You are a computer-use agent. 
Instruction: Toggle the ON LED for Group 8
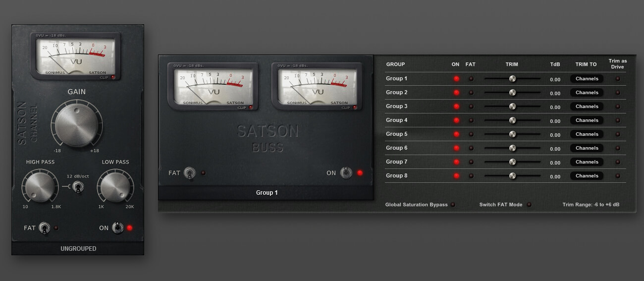(x=456, y=176)
